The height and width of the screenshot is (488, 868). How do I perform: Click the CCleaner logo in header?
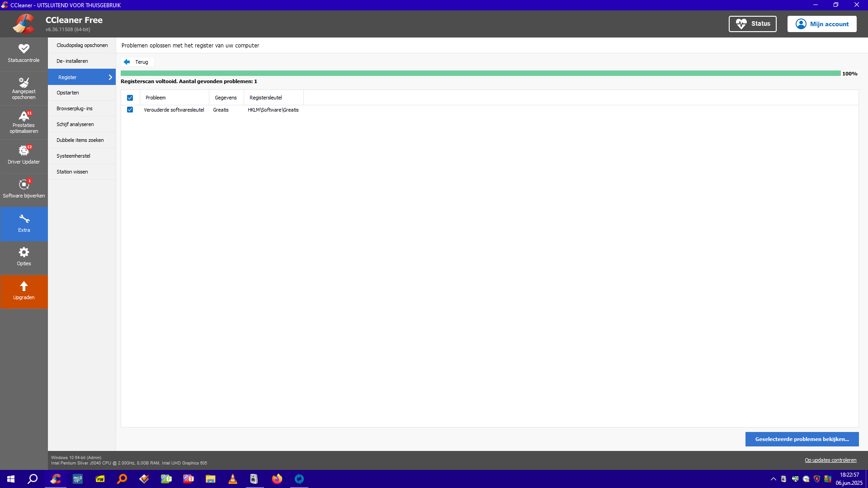[24, 23]
